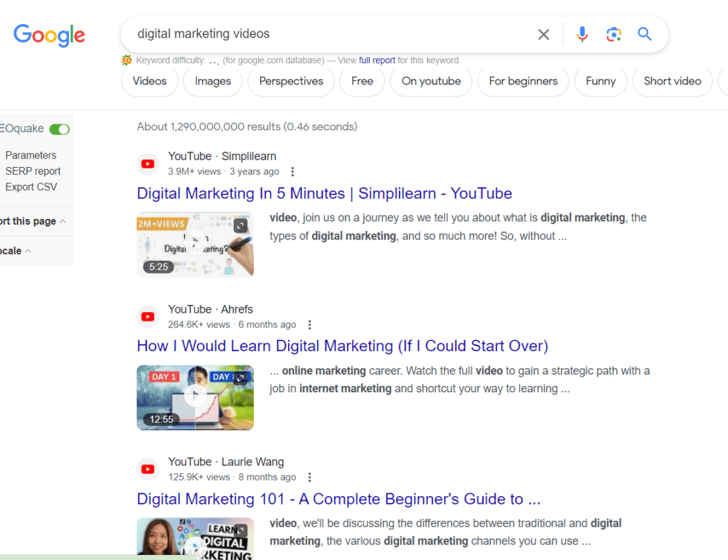Select the Free filter chip

[x=362, y=81]
